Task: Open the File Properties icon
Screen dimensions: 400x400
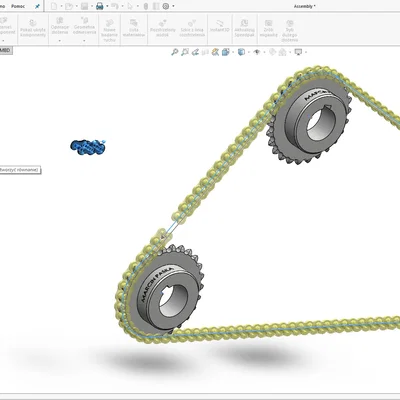Action: [x=156, y=6]
